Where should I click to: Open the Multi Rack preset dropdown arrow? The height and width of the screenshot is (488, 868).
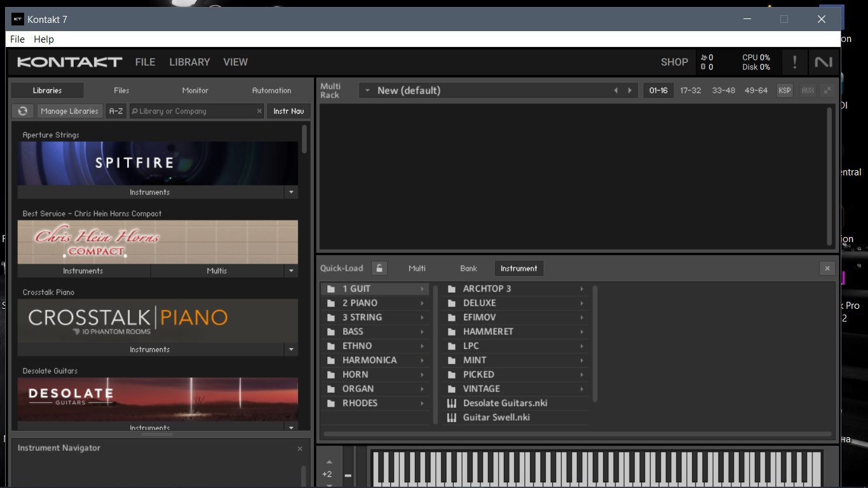(367, 90)
